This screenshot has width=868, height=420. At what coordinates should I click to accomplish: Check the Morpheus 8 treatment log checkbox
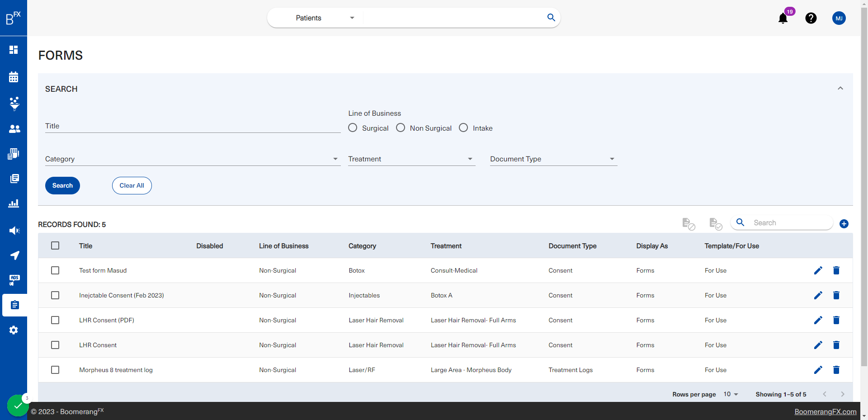click(55, 370)
